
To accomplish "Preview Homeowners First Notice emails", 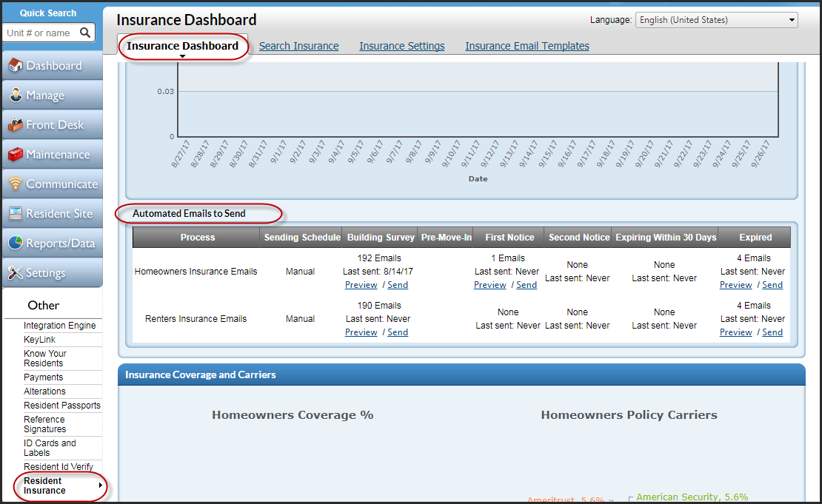I will [489, 285].
